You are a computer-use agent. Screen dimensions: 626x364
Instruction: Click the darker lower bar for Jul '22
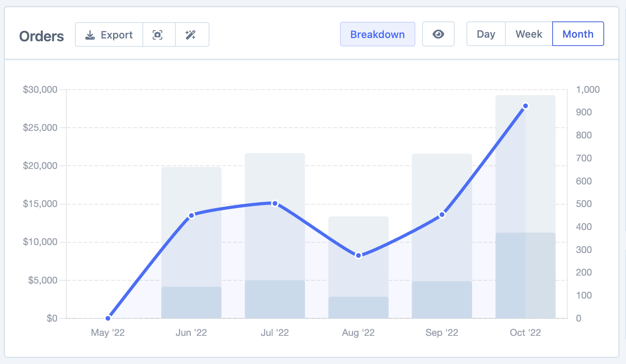(x=275, y=299)
